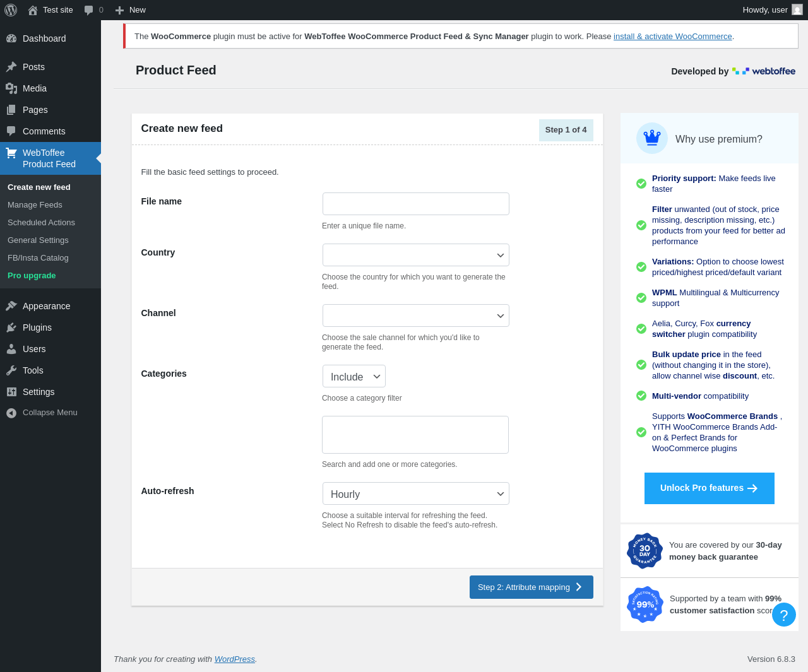This screenshot has height=672, width=808.
Task: Open Dashboard in the sidebar
Action: [50, 38]
